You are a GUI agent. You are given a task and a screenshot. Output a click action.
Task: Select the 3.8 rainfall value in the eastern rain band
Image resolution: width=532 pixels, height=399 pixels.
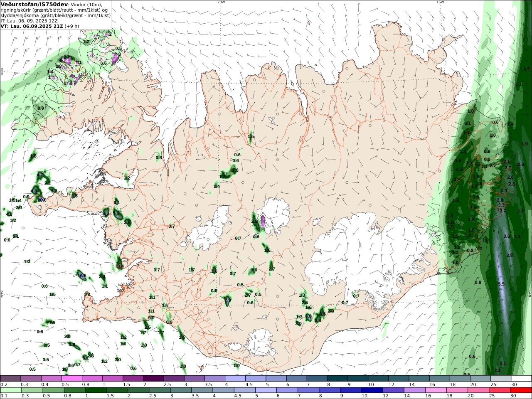507,236
